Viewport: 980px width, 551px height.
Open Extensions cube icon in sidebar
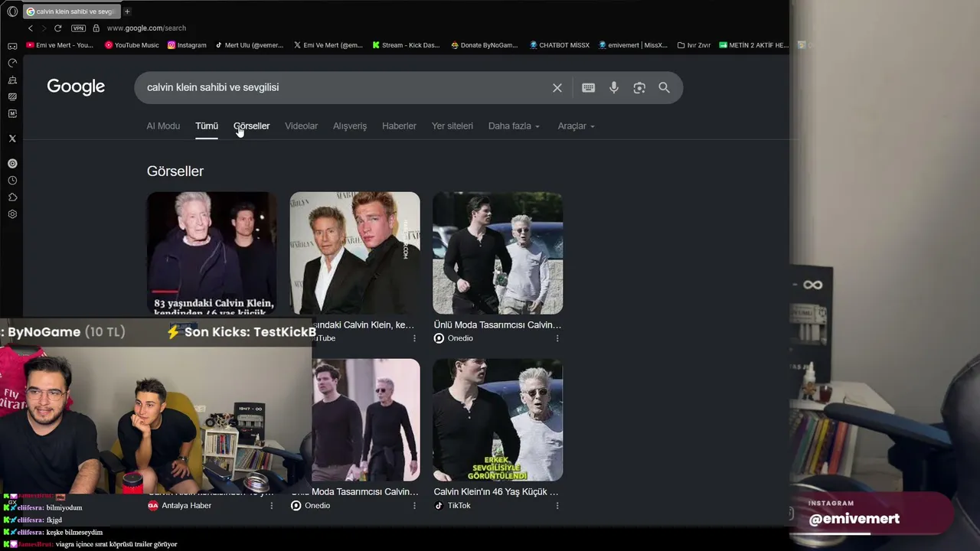click(12, 197)
